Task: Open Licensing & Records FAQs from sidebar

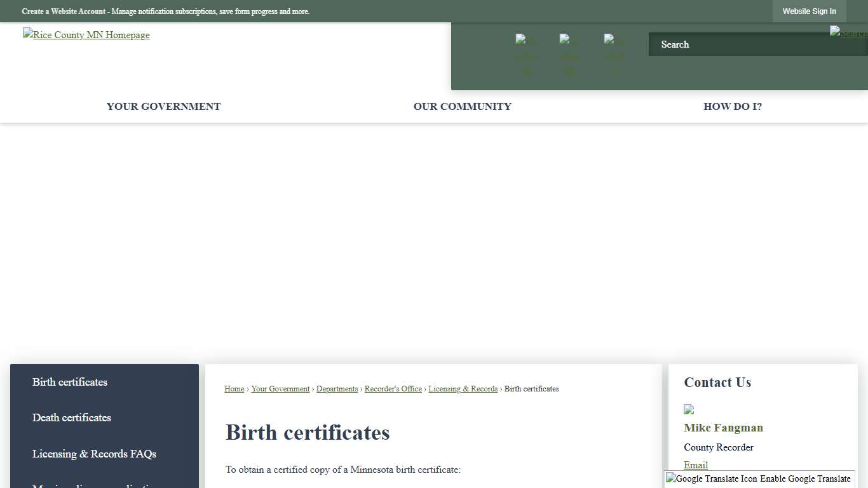Action: [93, 454]
